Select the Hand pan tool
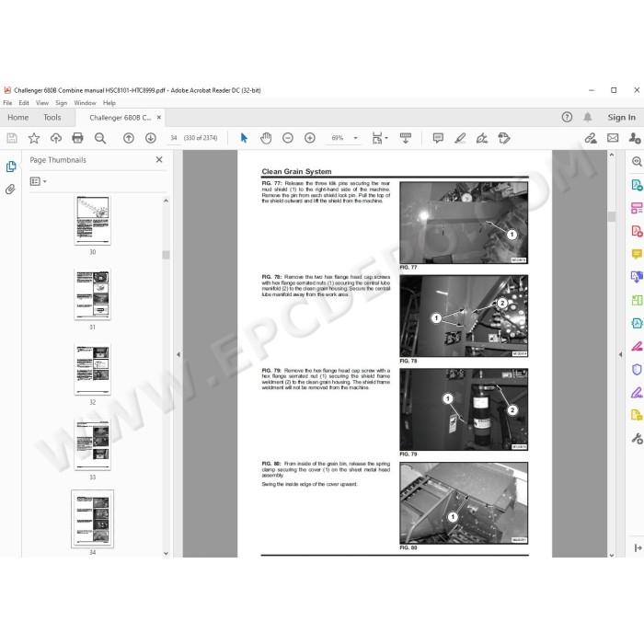Viewport: 644px width, 644px height. point(266,138)
